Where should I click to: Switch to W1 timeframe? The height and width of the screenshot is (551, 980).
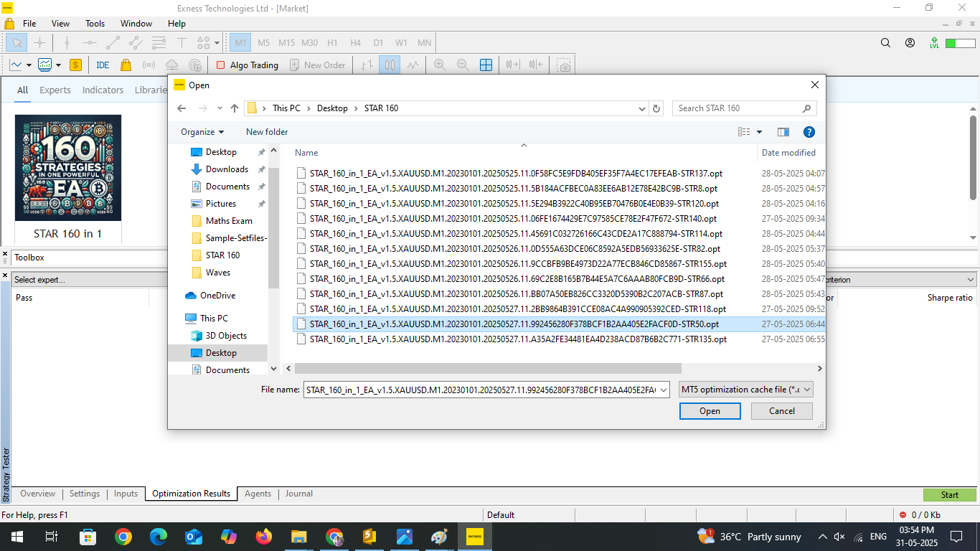[x=401, y=42]
